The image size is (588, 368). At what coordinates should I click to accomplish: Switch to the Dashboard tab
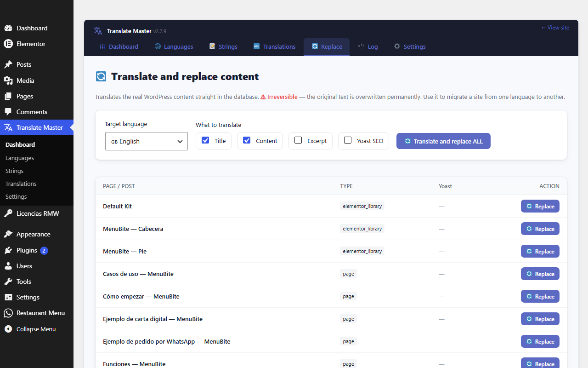[119, 46]
